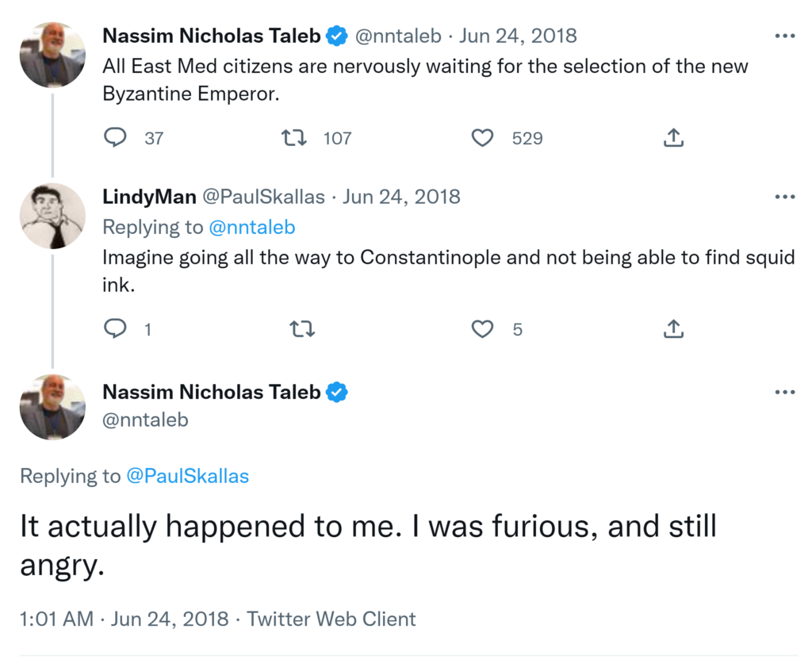
Task: Open more options on the main tweet
Action: pyautogui.click(x=784, y=392)
